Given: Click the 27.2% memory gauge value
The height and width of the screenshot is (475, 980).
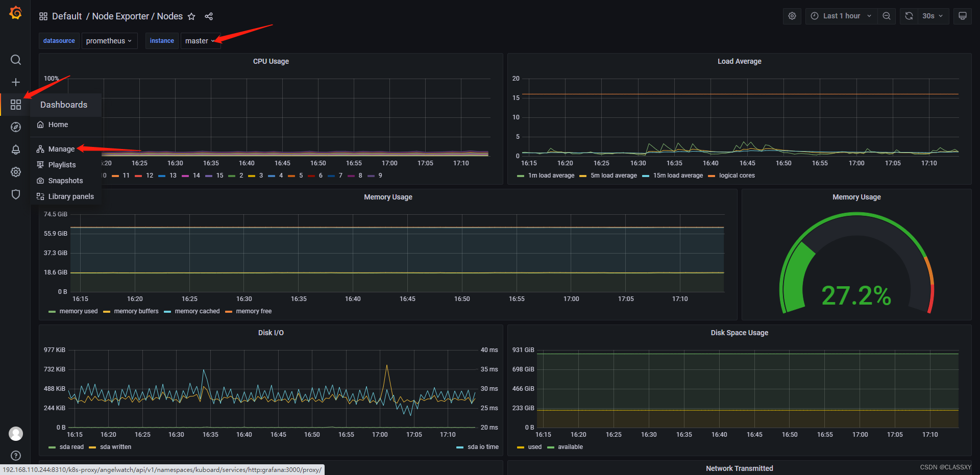Looking at the screenshot, I should coord(856,295).
